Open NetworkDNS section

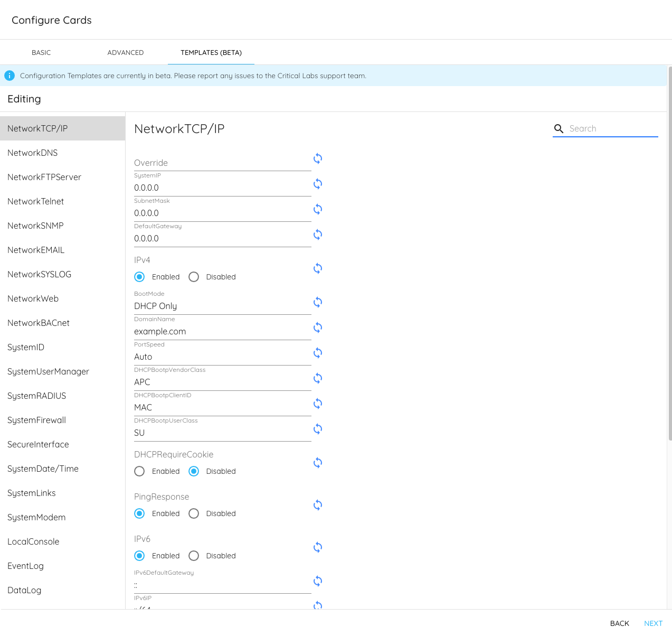62,153
